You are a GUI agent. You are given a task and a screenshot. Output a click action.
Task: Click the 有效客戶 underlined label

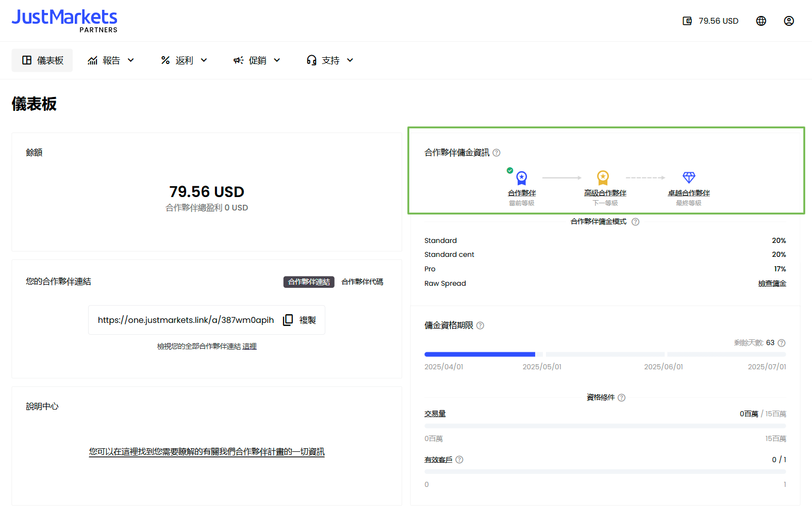[438, 460]
